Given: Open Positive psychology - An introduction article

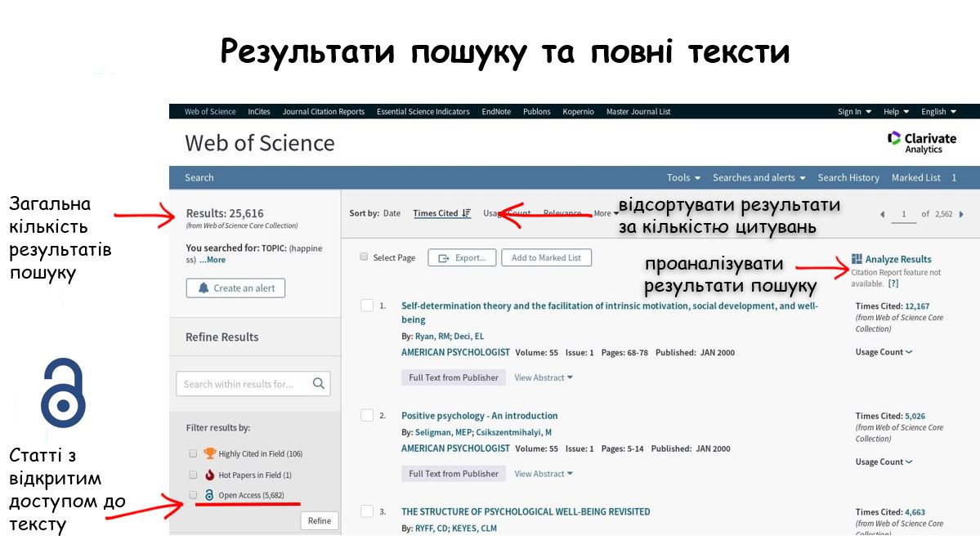Looking at the screenshot, I should 480,415.
